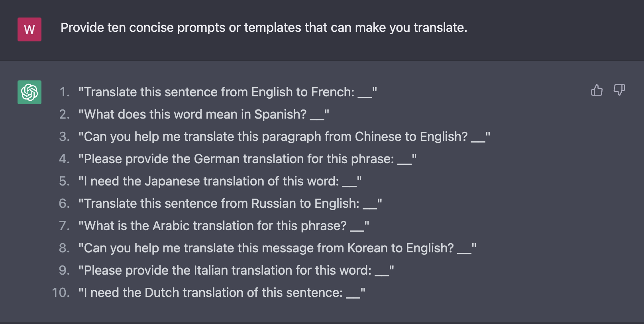Open profile by clicking the W badge
The height and width of the screenshot is (324, 644).
[29, 29]
